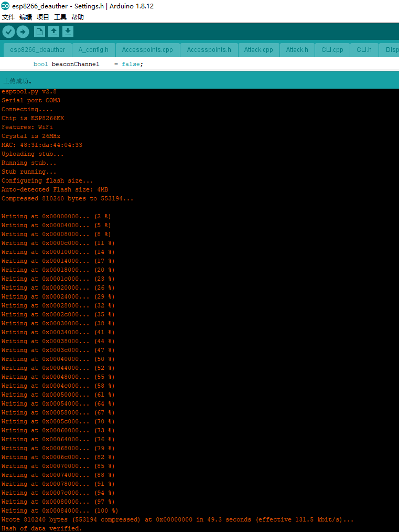Switch to the Accesspoints.h tab

tap(209, 50)
